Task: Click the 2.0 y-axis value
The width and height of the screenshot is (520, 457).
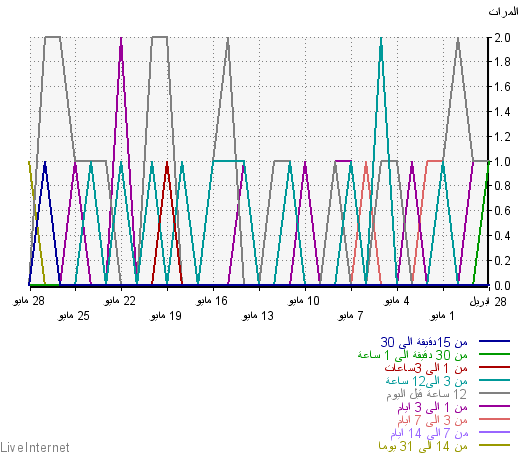Action: (x=502, y=38)
